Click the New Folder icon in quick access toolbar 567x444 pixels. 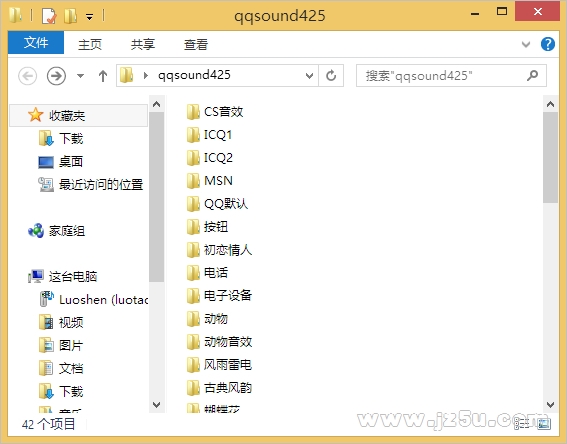pyautogui.click(x=71, y=16)
